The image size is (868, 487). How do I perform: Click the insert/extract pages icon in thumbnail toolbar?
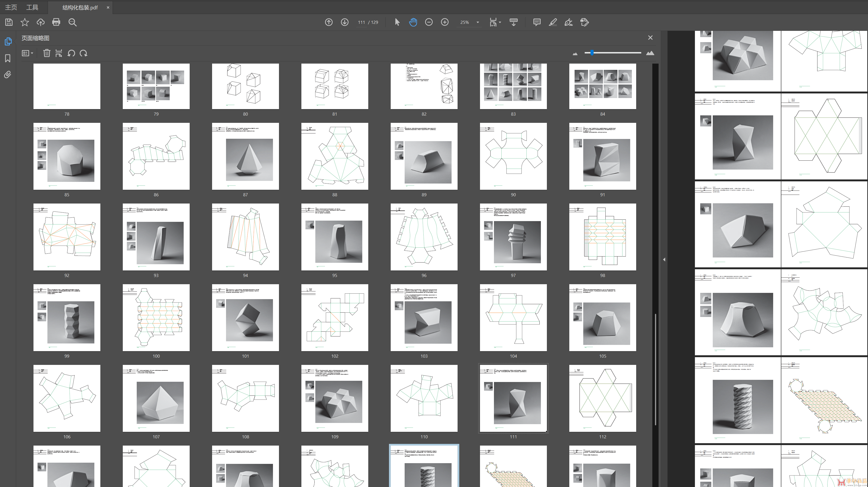[x=59, y=53]
